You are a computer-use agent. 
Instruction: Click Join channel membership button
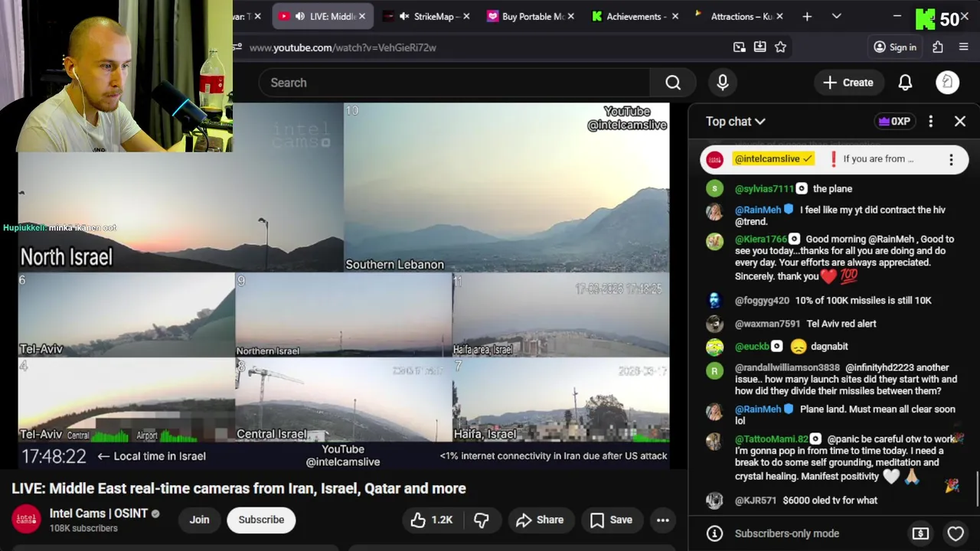(199, 520)
